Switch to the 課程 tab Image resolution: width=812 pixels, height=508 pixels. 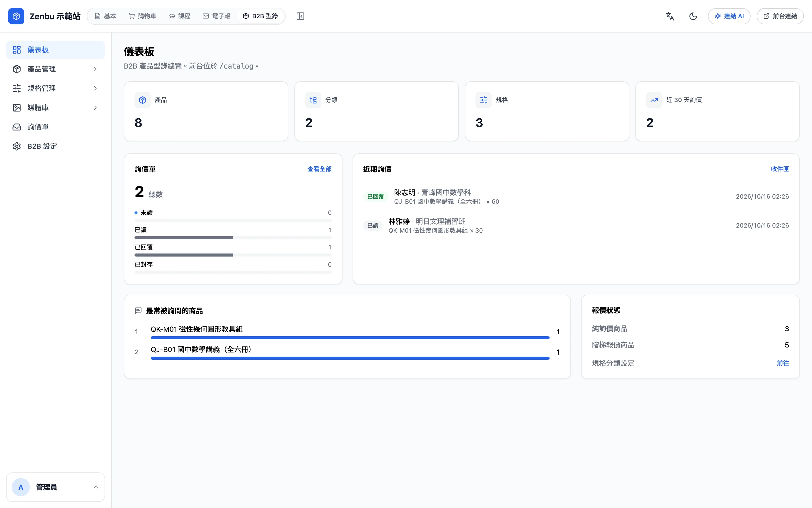(x=179, y=16)
